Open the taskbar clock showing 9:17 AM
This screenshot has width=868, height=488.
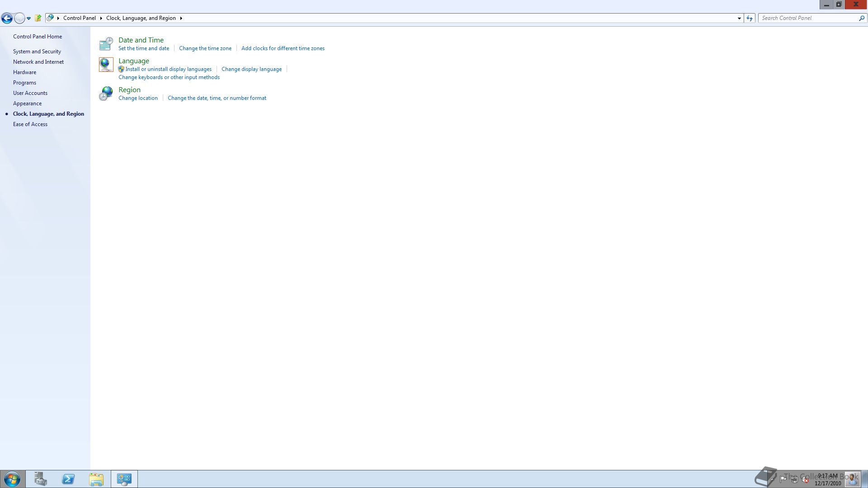coord(828,479)
